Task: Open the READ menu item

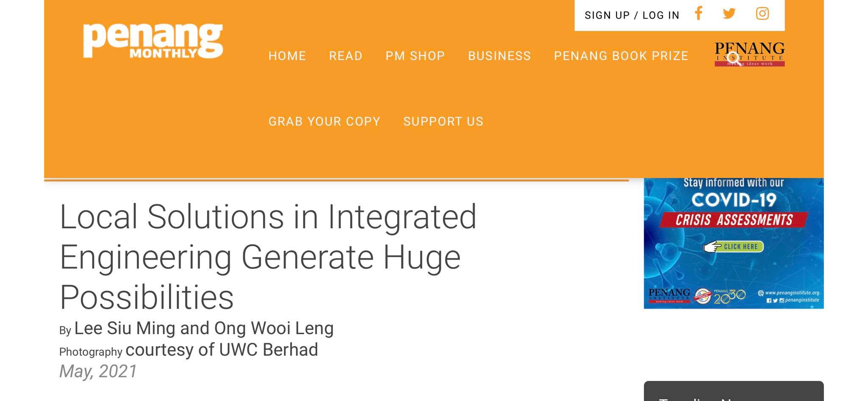Action: (x=345, y=56)
